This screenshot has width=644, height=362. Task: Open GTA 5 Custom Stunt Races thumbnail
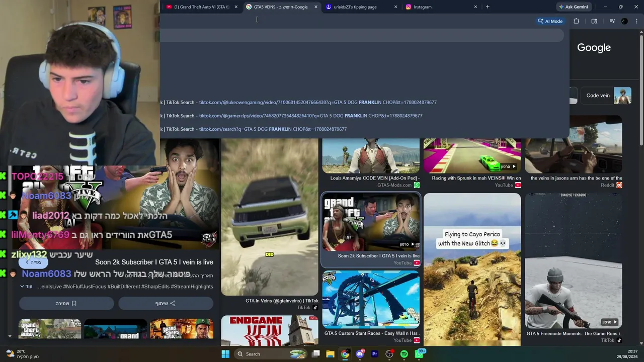(371, 300)
